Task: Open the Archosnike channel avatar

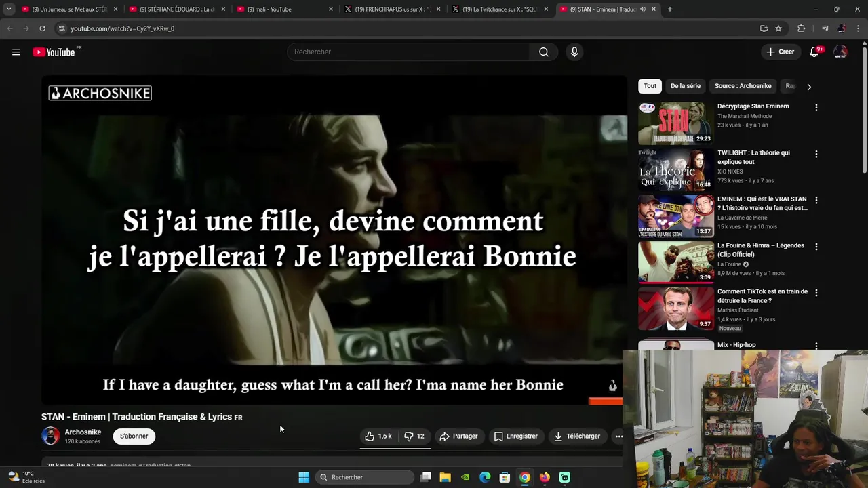Action: click(50, 436)
